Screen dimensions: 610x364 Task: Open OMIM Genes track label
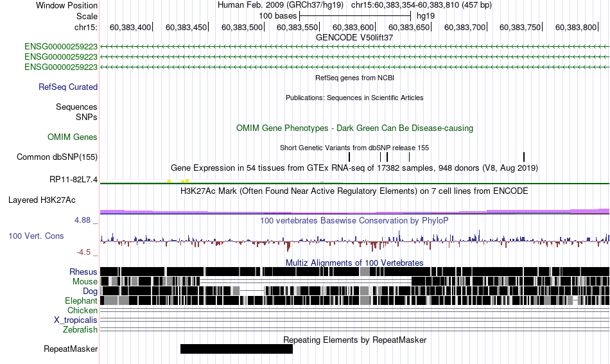click(73, 137)
